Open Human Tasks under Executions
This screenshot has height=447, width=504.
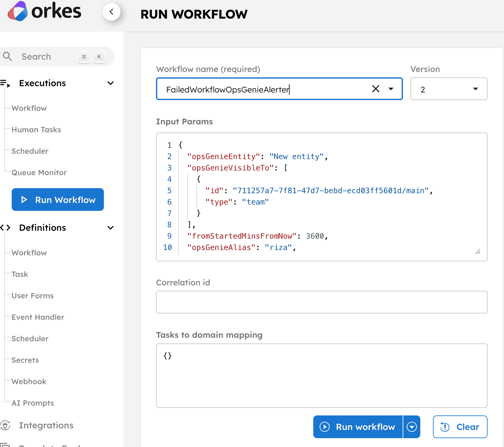(36, 130)
